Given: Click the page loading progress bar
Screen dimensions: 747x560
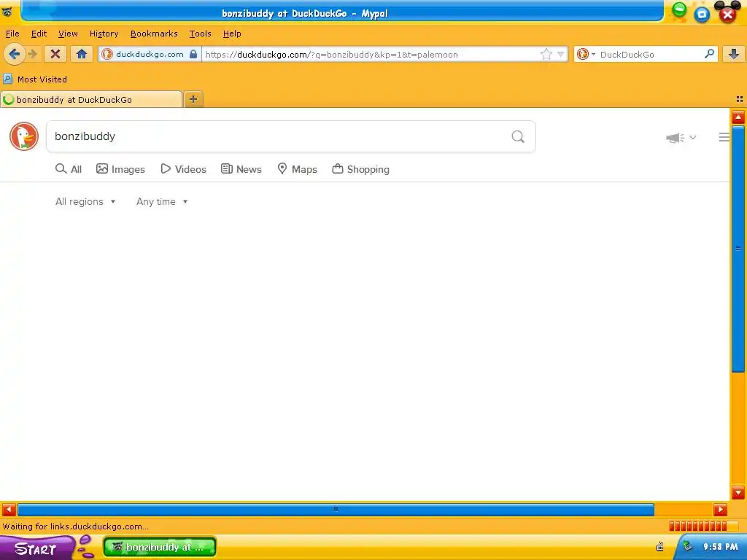Looking at the screenshot, I should [x=704, y=526].
